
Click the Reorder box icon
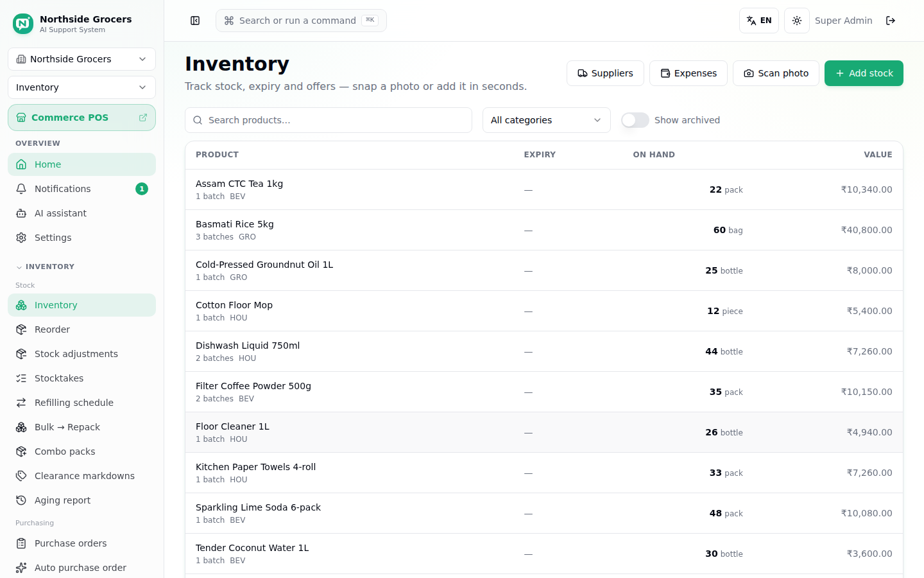click(x=21, y=329)
